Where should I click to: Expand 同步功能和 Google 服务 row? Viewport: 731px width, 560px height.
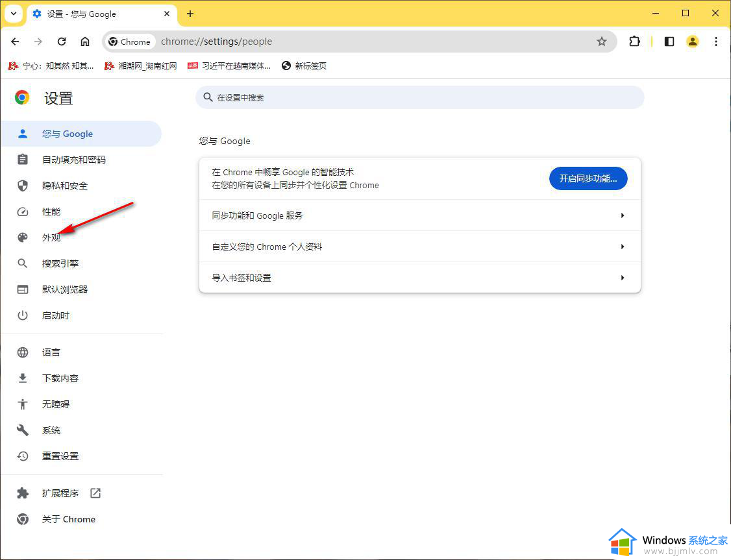(x=419, y=215)
